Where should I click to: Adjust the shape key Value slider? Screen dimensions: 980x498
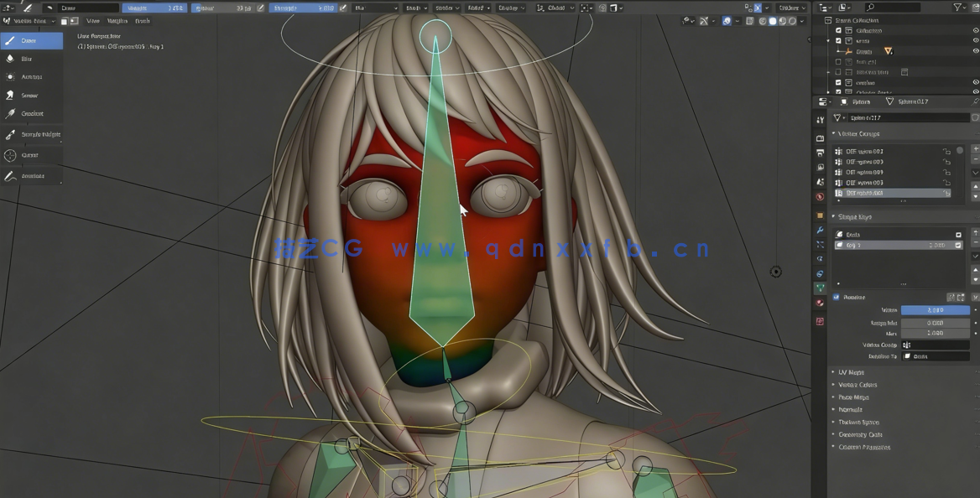click(x=935, y=310)
